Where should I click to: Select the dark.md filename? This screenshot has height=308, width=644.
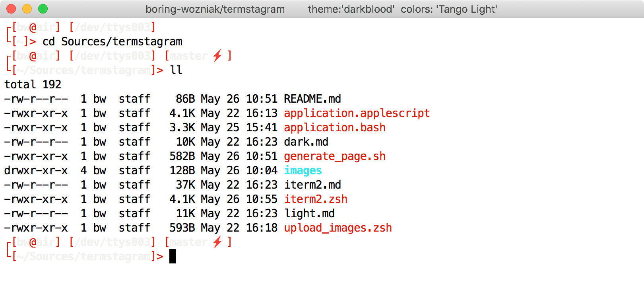306,142
